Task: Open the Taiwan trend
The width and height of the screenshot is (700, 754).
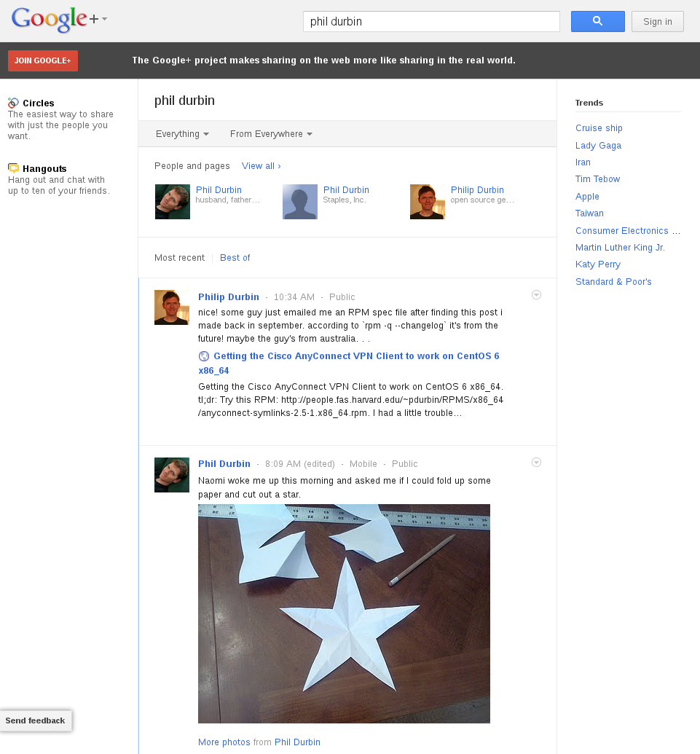Action: coord(589,213)
